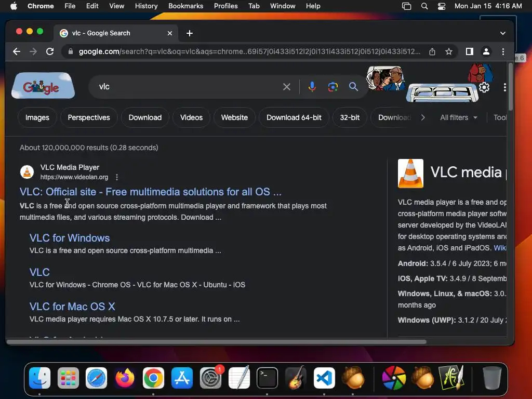
Task: Open the Profiles menu
Action: tap(225, 6)
